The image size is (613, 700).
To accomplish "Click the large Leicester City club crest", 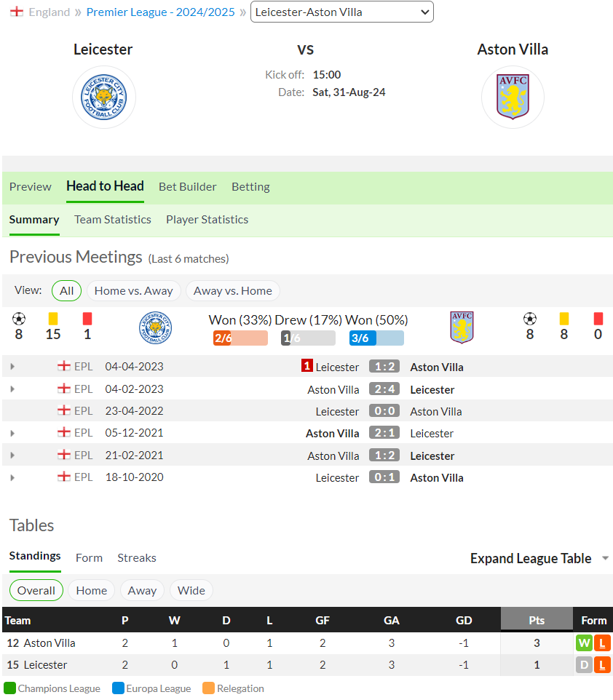I will (103, 98).
